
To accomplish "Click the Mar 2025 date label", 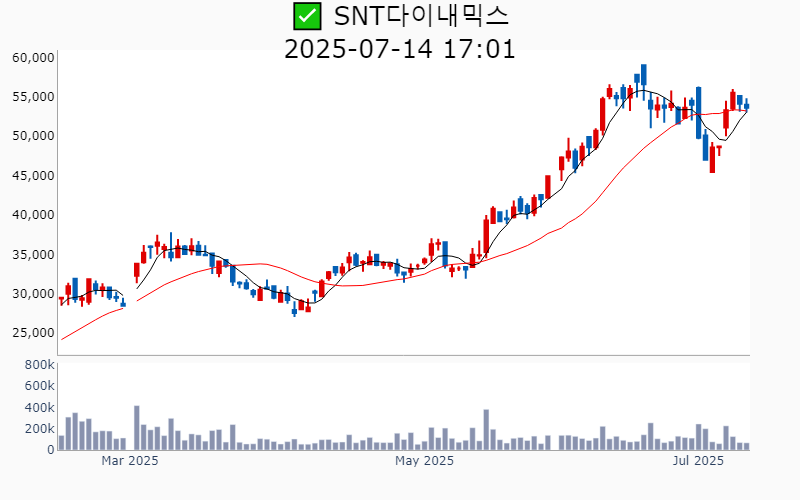I will (x=130, y=461).
